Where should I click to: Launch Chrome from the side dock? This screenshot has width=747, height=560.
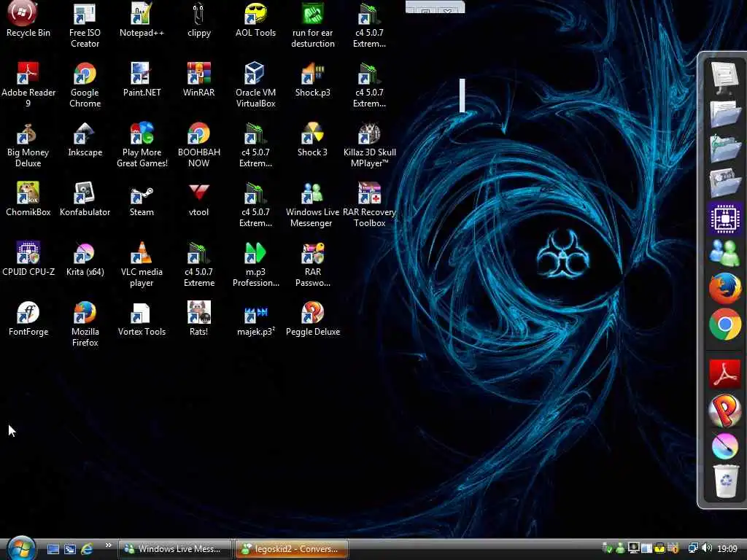coord(724,324)
